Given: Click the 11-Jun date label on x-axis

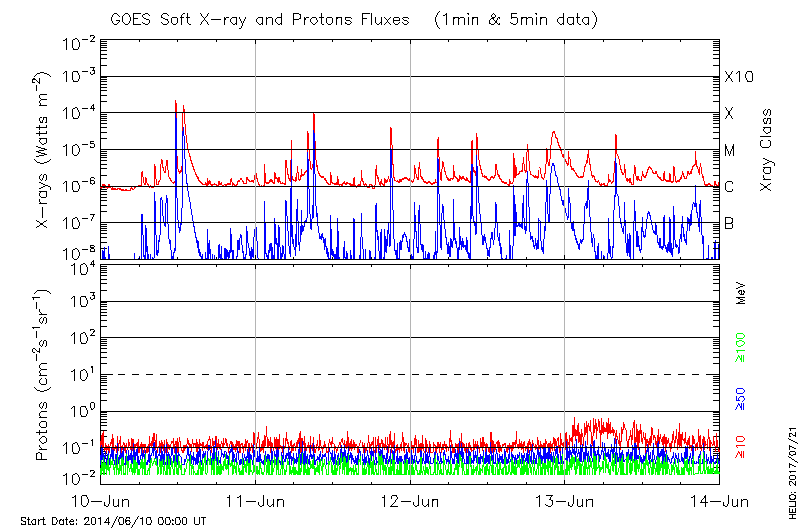Looking at the screenshot, I should pos(256,502).
